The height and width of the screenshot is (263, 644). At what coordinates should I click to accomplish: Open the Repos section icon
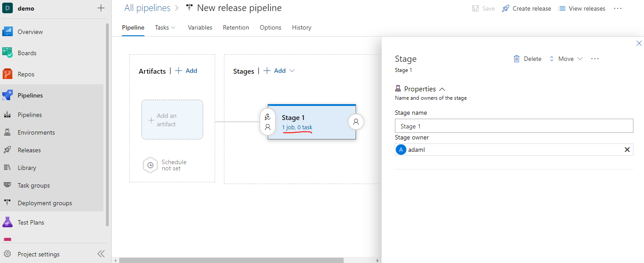8,74
